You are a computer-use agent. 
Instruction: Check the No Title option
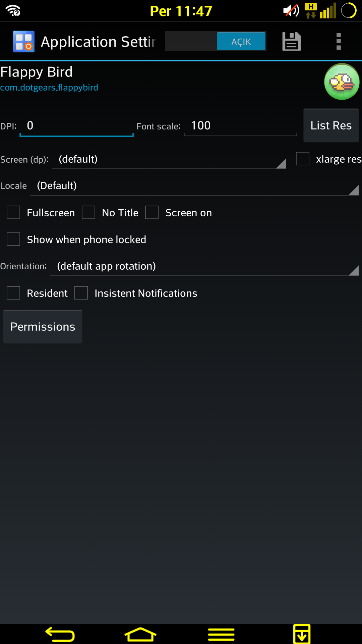click(x=88, y=212)
